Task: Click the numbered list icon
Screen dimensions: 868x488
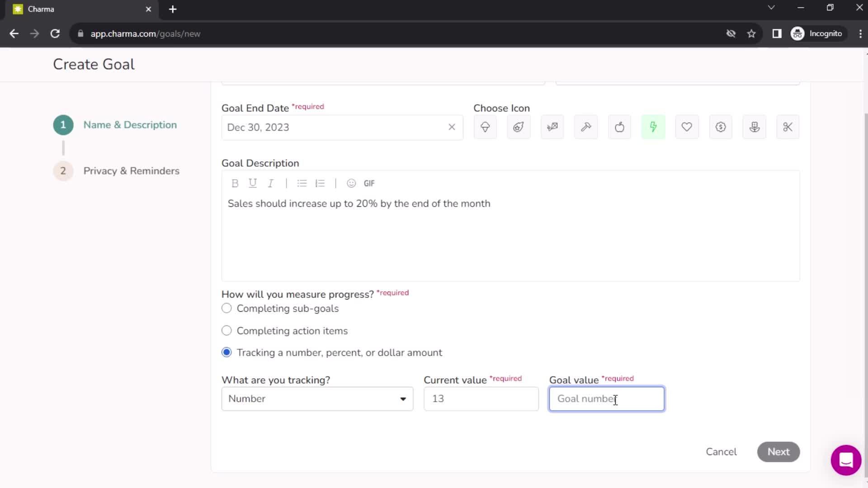Action: 321,183
